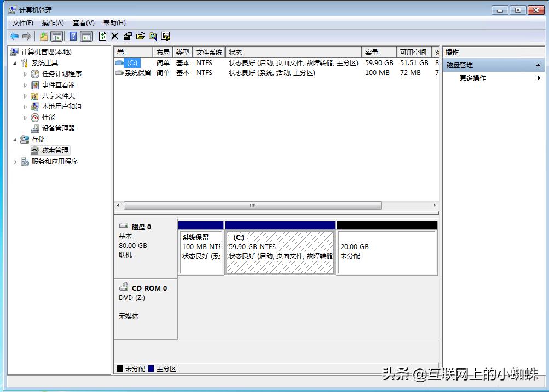Click the blue Help question mark icon
This screenshot has width=549, height=392.
(x=73, y=36)
